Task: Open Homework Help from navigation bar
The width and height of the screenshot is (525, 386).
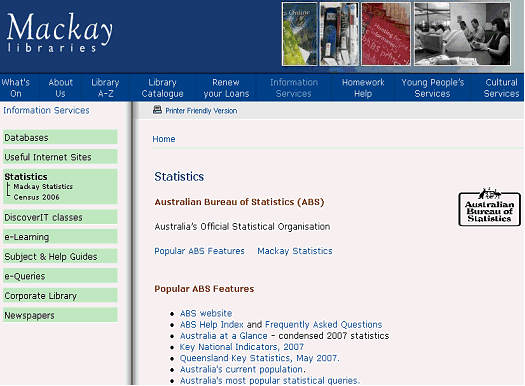Action: tap(363, 88)
